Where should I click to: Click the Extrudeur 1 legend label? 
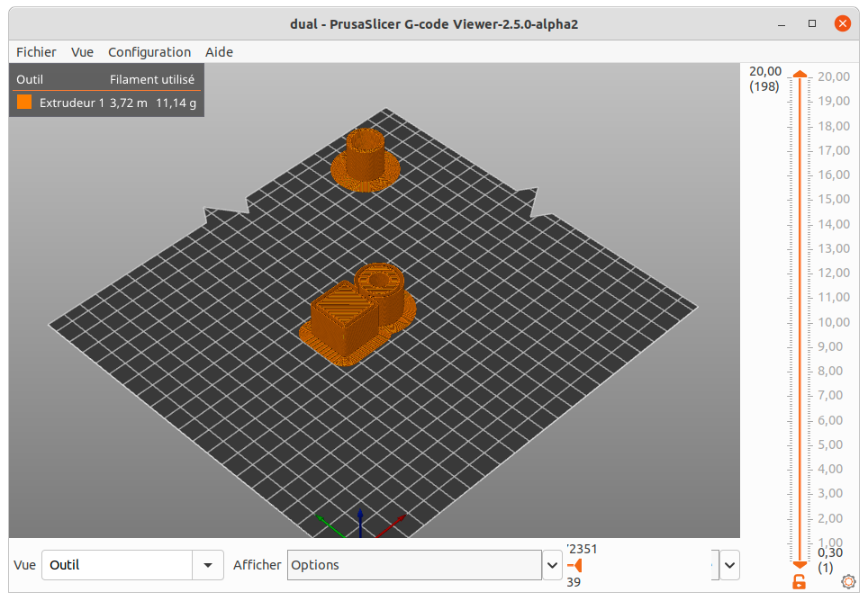coord(71,103)
